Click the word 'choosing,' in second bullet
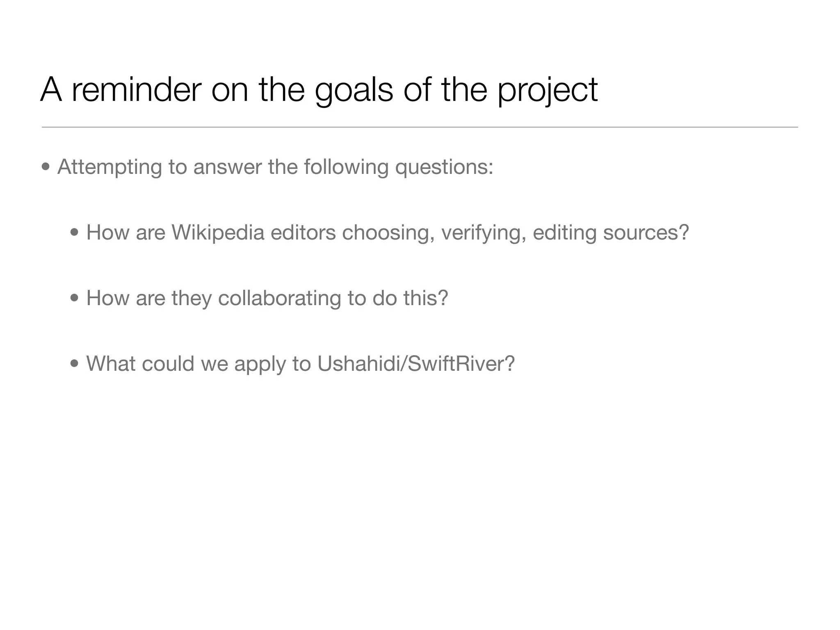 [388, 233]
